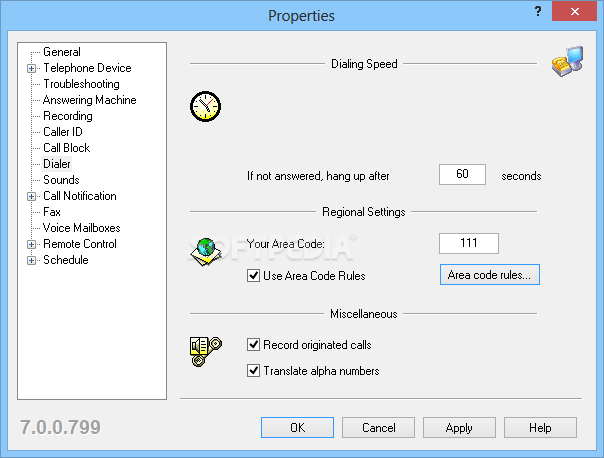Select Voice Mailboxes in the tree
Screen dimensions: 604x458
click(82, 228)
